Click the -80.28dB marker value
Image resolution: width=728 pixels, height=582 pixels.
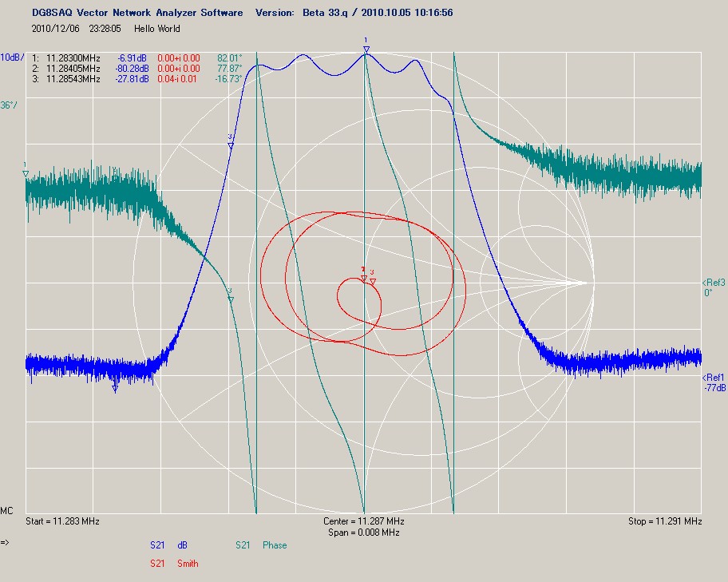(x=132, y=69)
